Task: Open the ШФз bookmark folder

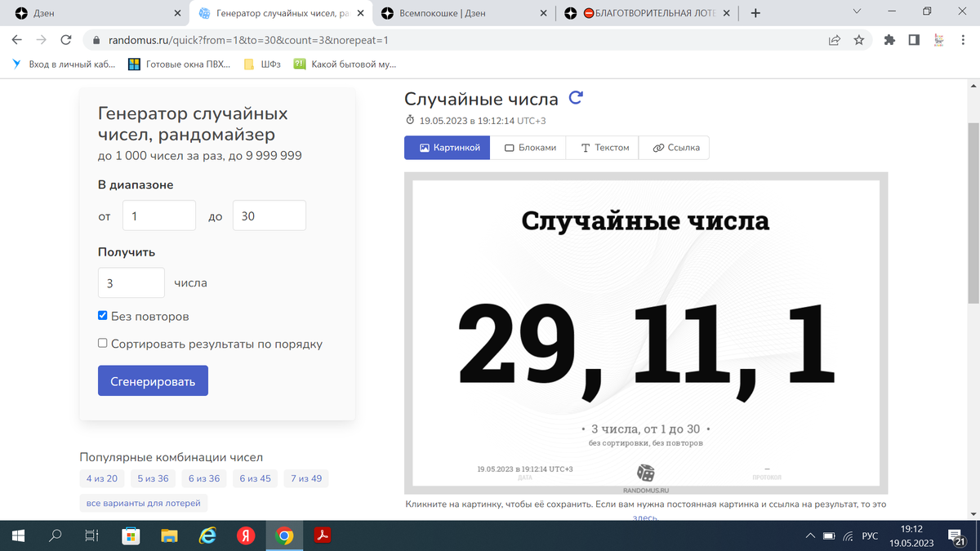Action: coord(262,64)
